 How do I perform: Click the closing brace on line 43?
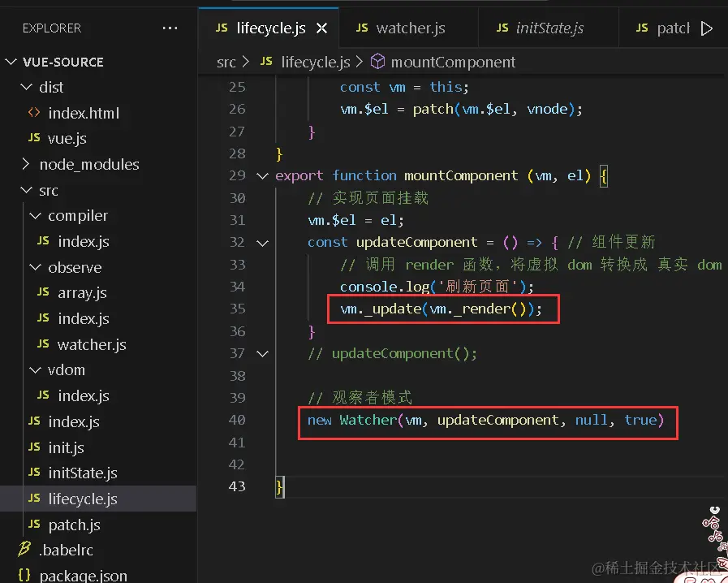click(x=279, y=487)
